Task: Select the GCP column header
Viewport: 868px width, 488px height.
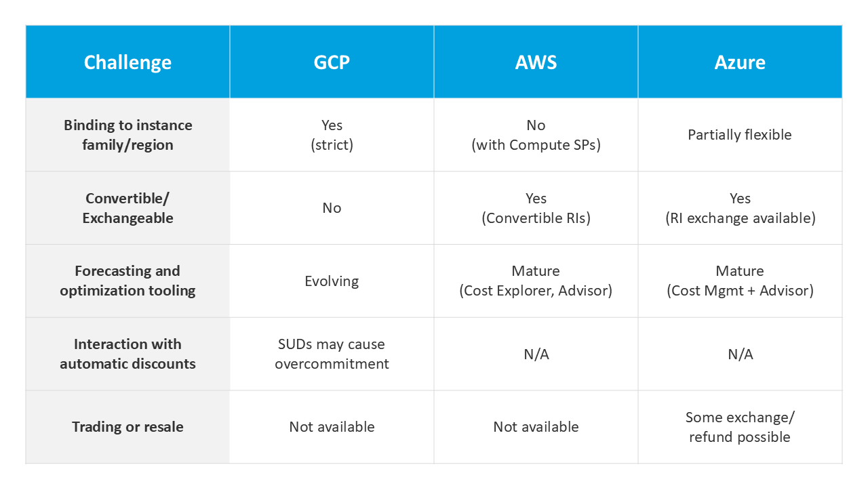Action: click(332, 62)
